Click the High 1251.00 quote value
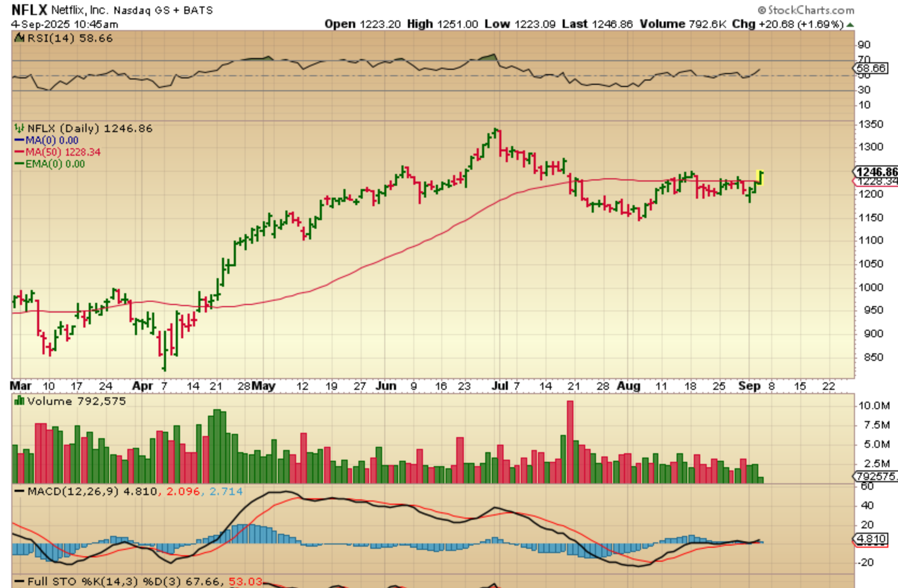The height and width of the screenshot is (588, 898). (442, 24)
